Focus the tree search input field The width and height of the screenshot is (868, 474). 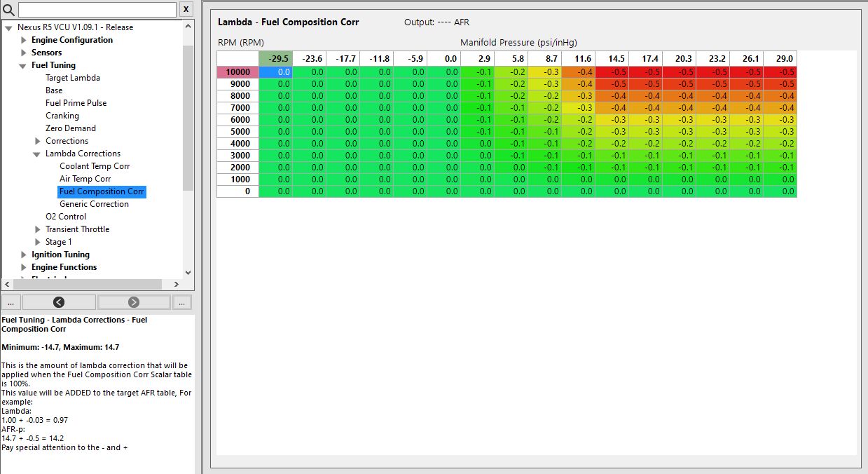pyautogui.click(x=97, y=9)
